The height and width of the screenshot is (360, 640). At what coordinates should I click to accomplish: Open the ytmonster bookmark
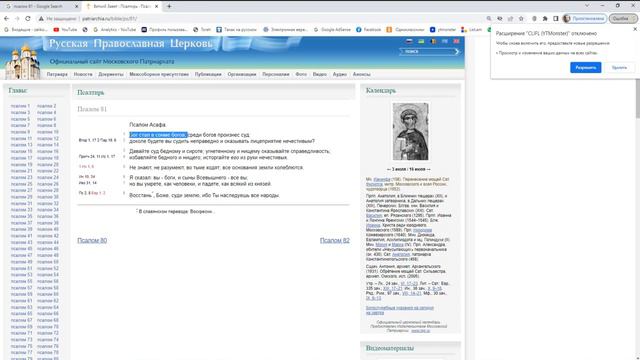(443, 29)
